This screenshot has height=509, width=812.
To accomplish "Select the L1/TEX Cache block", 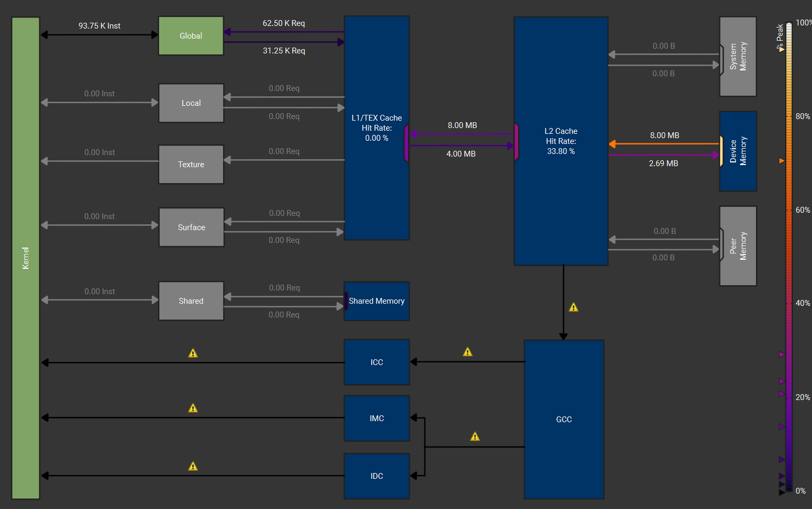I will (x=376, y=128).
